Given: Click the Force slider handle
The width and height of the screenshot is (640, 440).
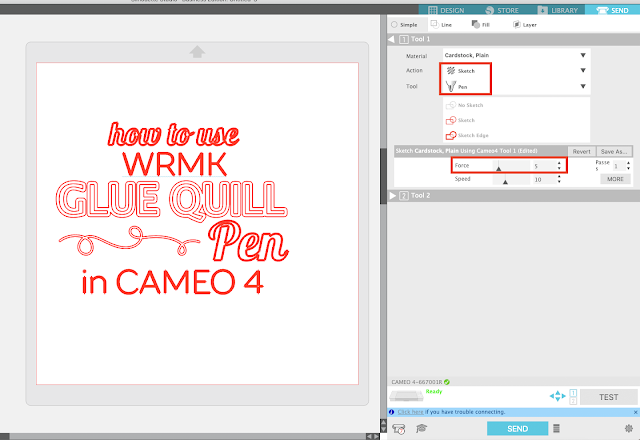Looking at the screenshot, I should [x=498, y=168].
